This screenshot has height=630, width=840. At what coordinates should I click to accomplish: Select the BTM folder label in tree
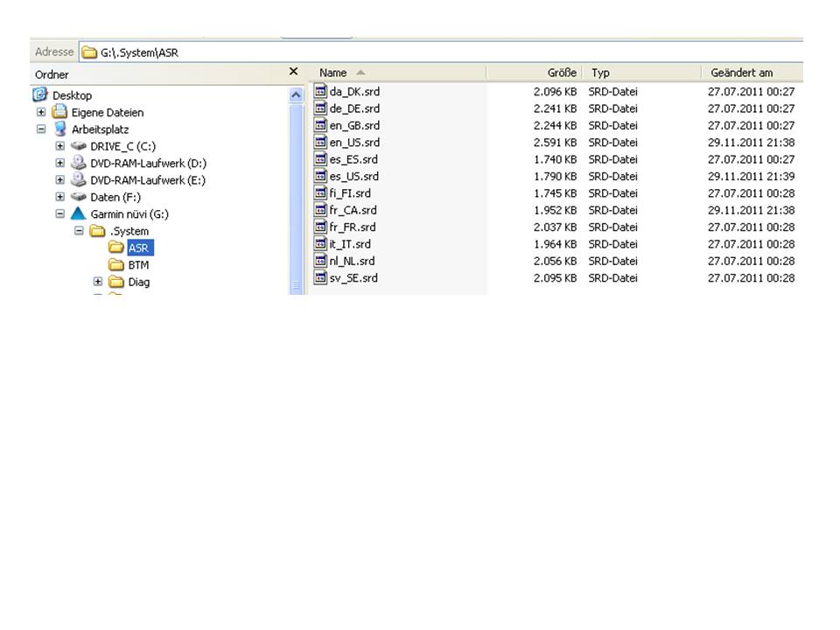pos(139,264)
